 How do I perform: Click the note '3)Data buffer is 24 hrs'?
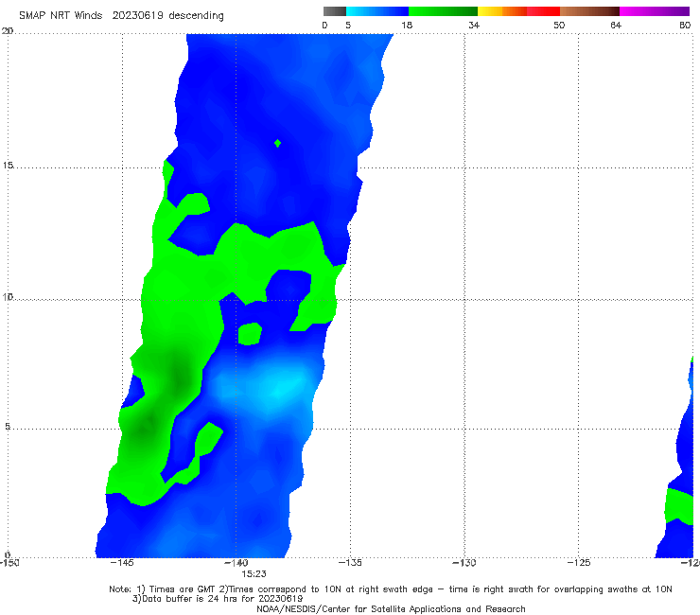[218, 599]
